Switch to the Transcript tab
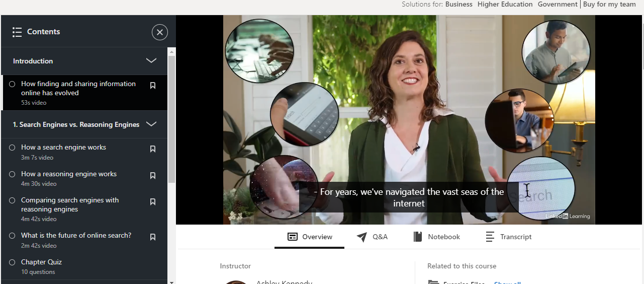This screenshot has width=644, height=284. tap(508, 237)
